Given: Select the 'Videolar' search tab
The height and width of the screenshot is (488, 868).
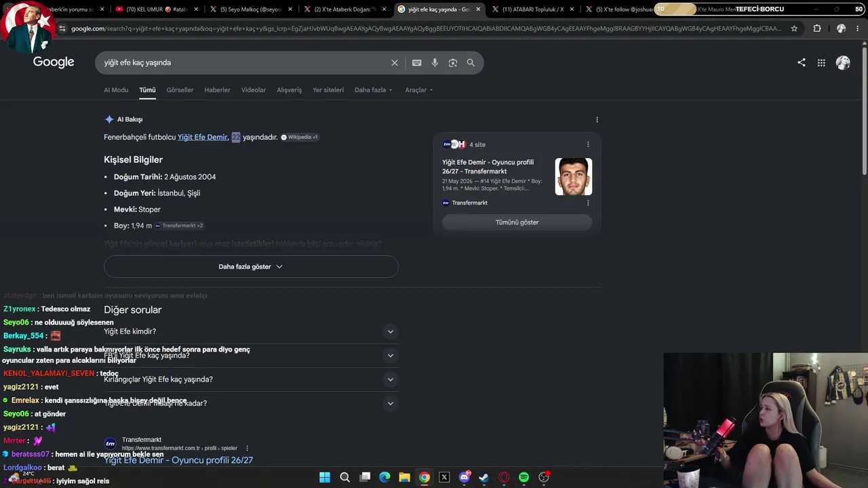Looking at the screenshot, I should pos(254,90).
